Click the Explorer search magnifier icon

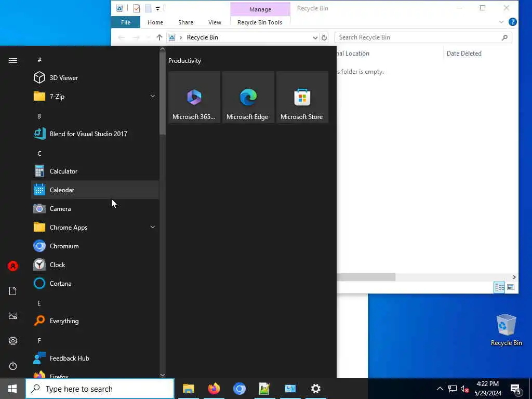coord(504,37)
